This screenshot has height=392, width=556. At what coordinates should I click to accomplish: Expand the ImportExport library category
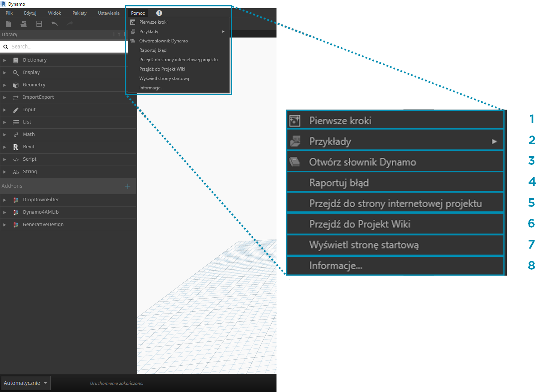tap(5, 97)
